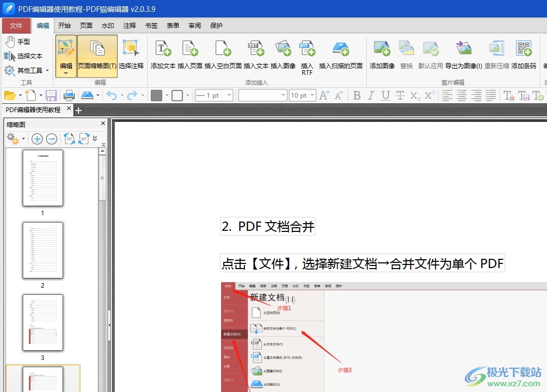This screenshot has width=547, height=392.
Task: Zoom in thumbnails with plus circle
Action: (x=37, y=139)
